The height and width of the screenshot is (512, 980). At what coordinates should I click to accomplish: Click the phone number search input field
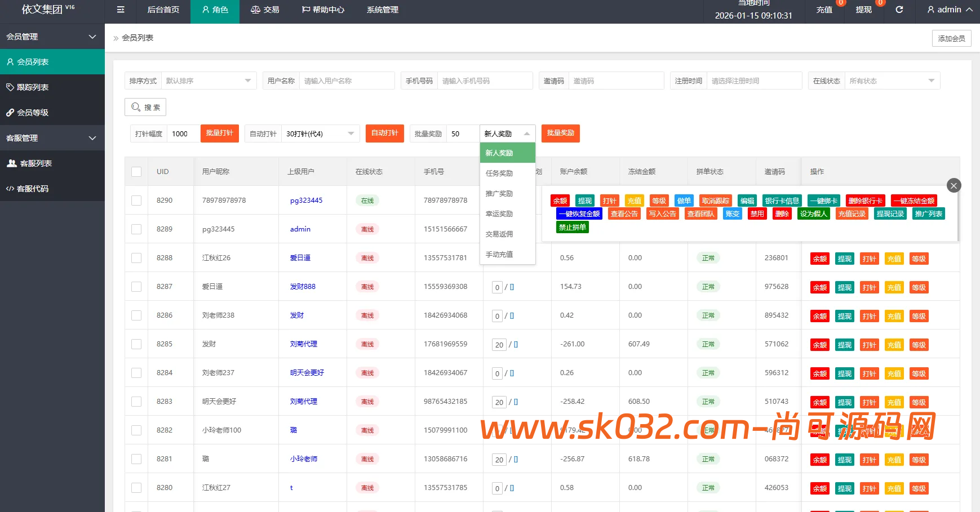485,81
